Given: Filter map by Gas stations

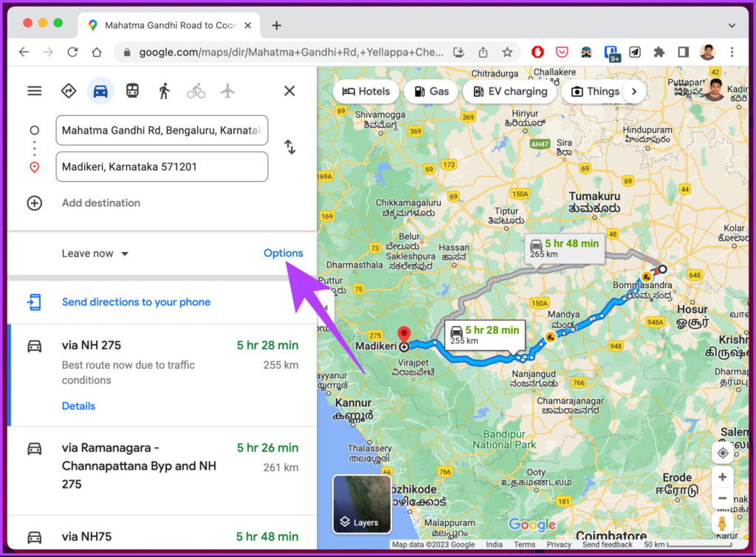Looking at the screenshot, I should point(431,91).
